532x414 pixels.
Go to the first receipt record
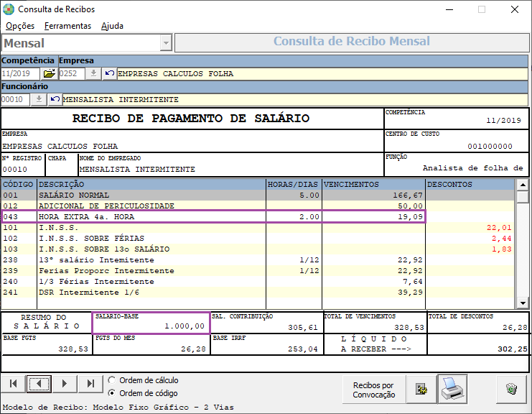coord(14,384)
